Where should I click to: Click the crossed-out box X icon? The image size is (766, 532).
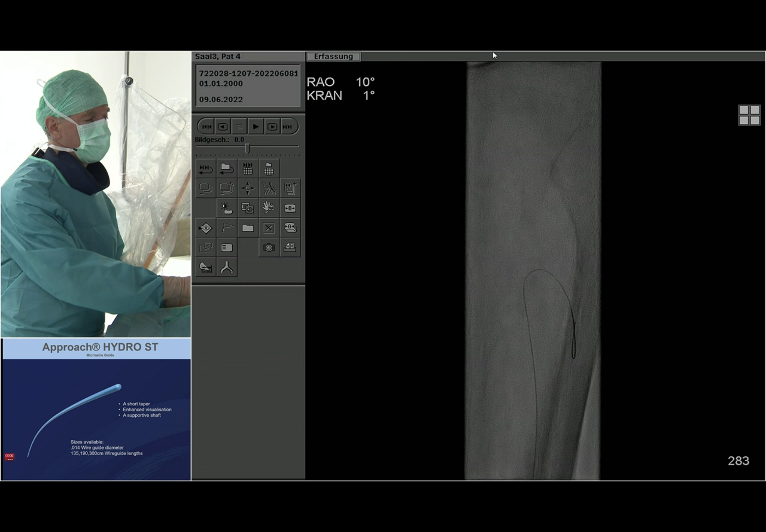tap(269, 228)
